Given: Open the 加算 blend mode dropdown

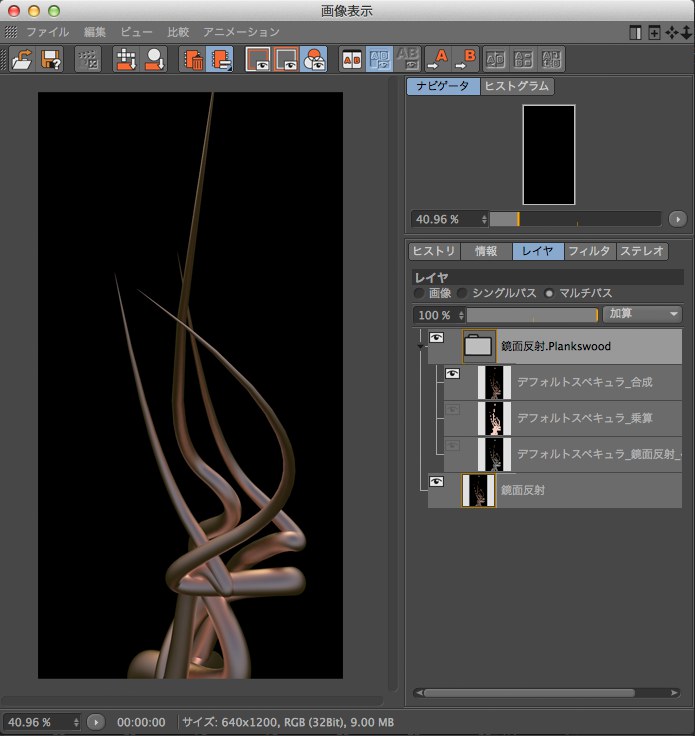Looking at the screenshot, I should [x=643, y=314].
